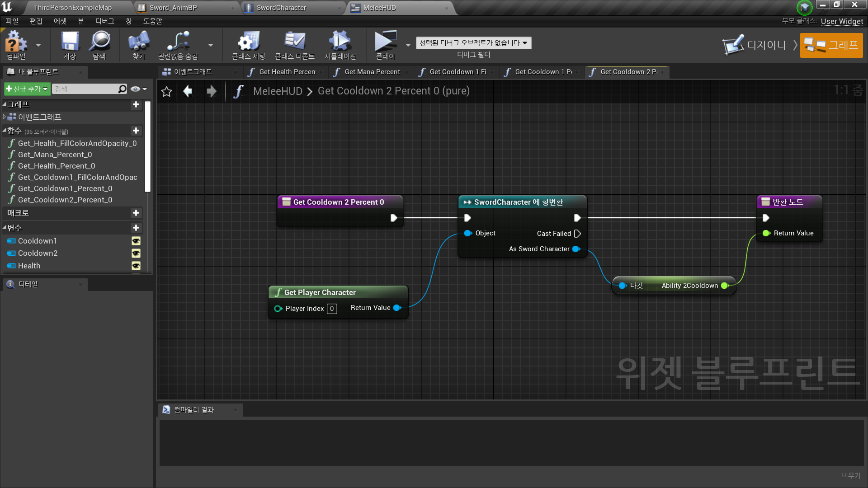Click the My Blueprint search field

pyautogui.click(x=86, y=89)
